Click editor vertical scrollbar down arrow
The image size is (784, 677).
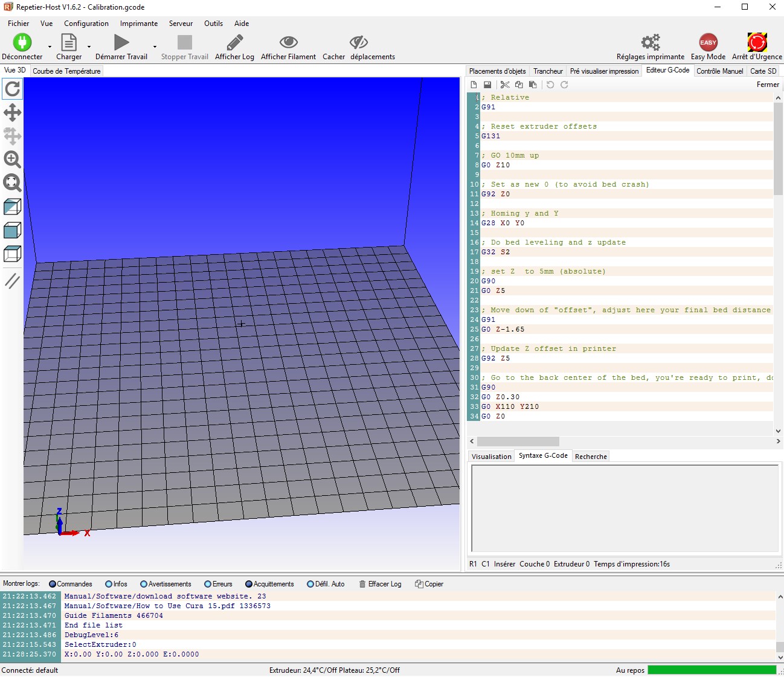(x=778, y=431)
